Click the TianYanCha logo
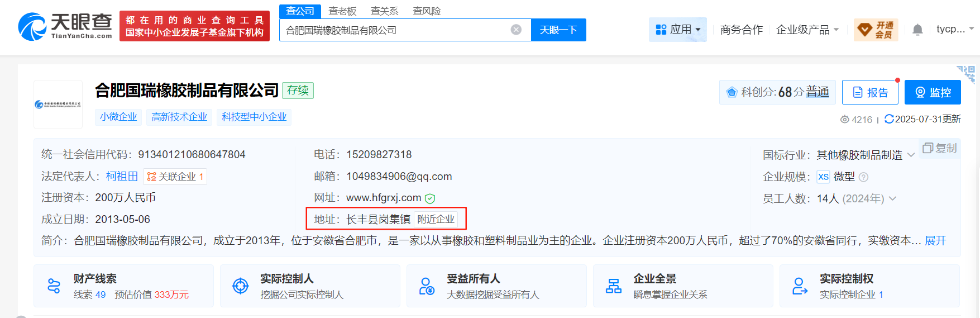 click(65, 26)
